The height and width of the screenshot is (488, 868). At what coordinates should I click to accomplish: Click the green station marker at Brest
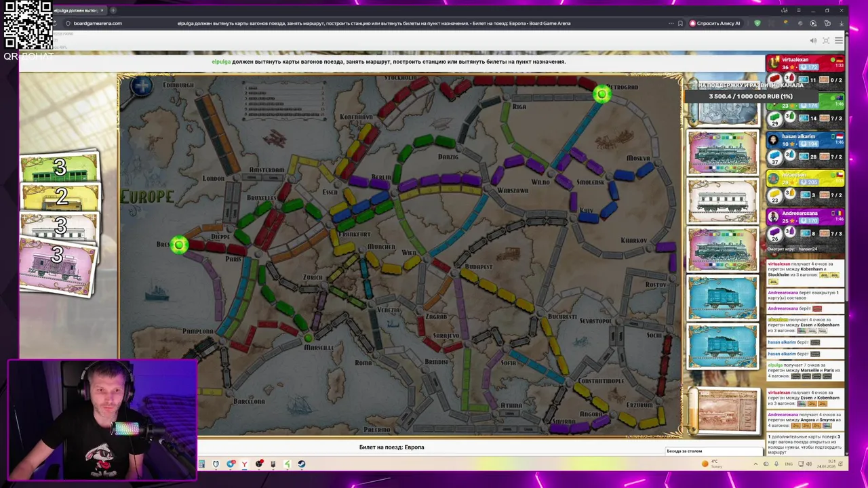(x=178, y=245)
